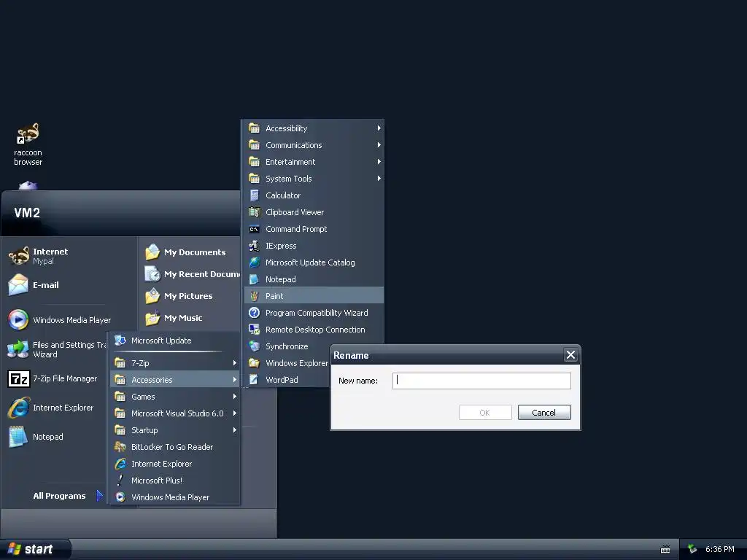Choose the 7-Zip folder entry
747x560 pixels.
(x=175, y=363)
